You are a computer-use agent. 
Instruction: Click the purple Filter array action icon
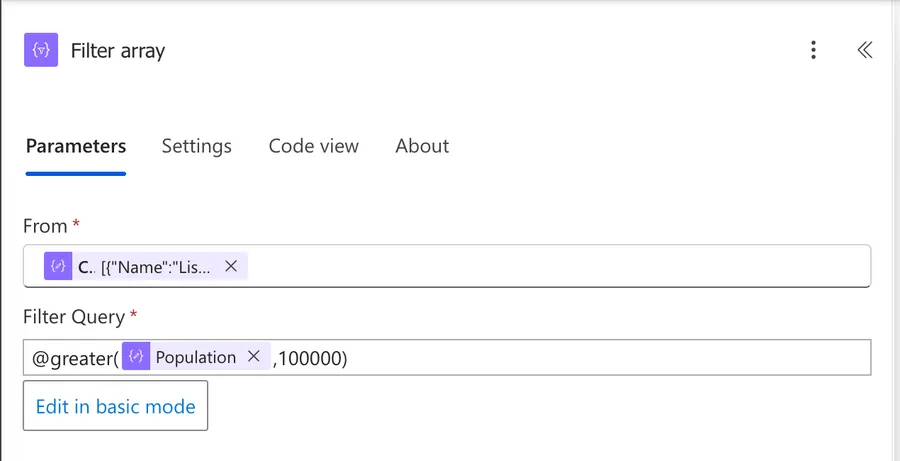tap(41, 50)
